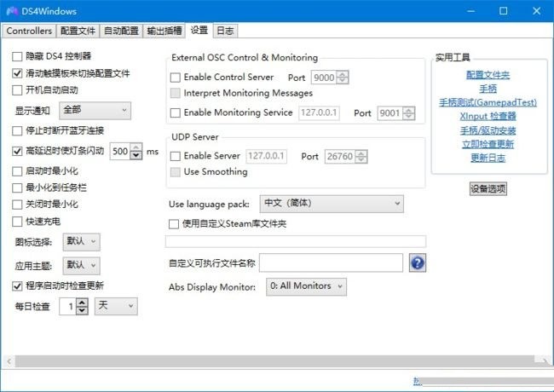Uncheck 滑动触摸板来切换配置文件

pos(17,73)
